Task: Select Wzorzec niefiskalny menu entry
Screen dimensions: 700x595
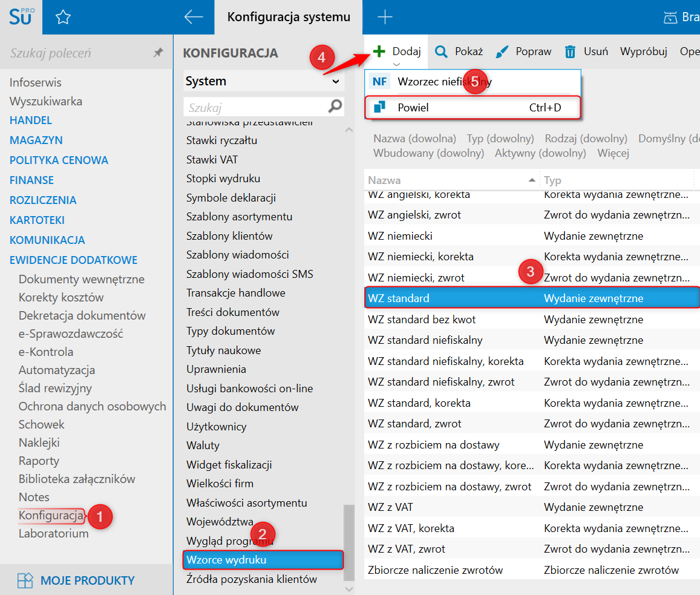Action: coord(473,81)
